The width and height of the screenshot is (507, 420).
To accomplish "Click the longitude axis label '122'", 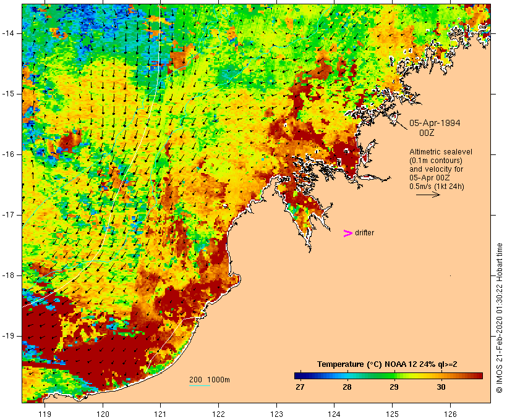I will (x=219, y=414).
